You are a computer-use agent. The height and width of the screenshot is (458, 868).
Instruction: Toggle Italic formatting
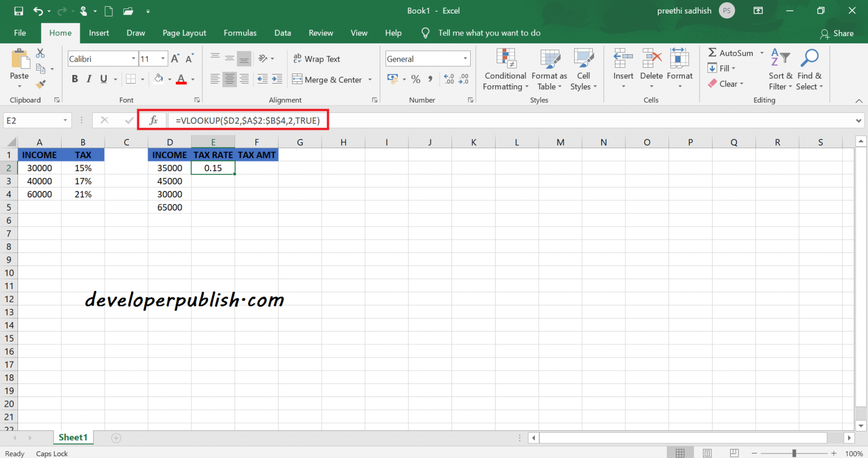pyautogui.click(x=89, y=79)
